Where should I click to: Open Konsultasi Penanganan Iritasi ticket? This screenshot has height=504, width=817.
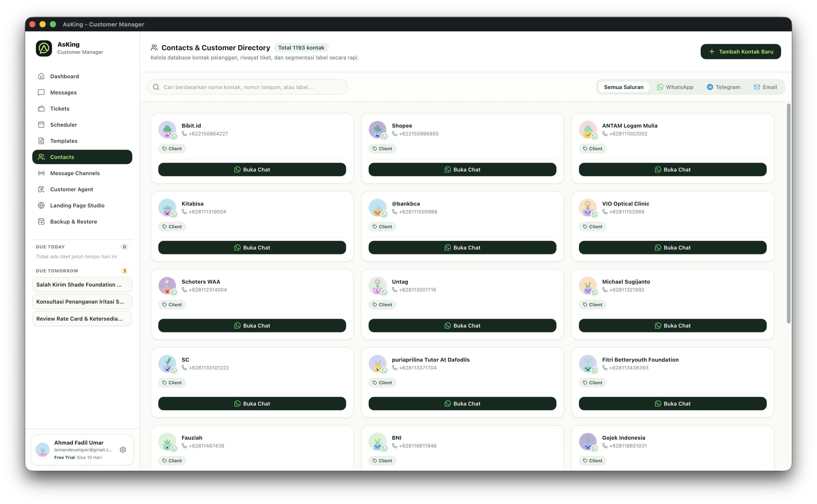pyautogui.click(x=82, y=302)
